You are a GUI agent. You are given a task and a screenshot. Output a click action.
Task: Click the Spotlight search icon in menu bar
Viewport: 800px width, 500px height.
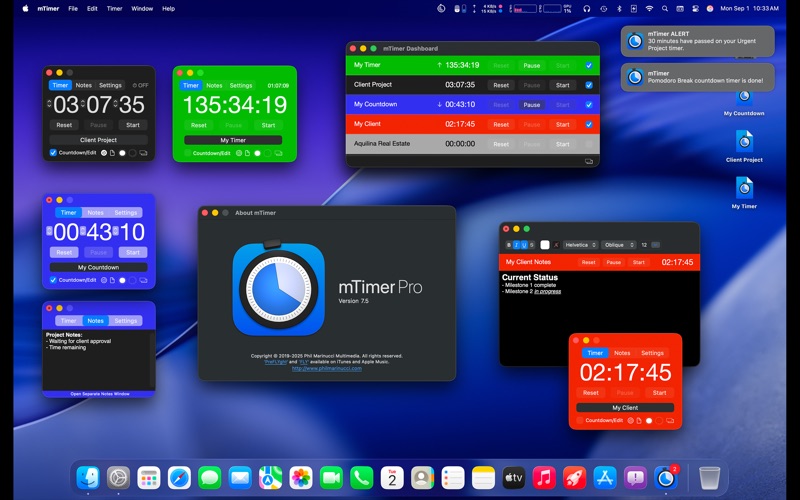click(665, 8)
